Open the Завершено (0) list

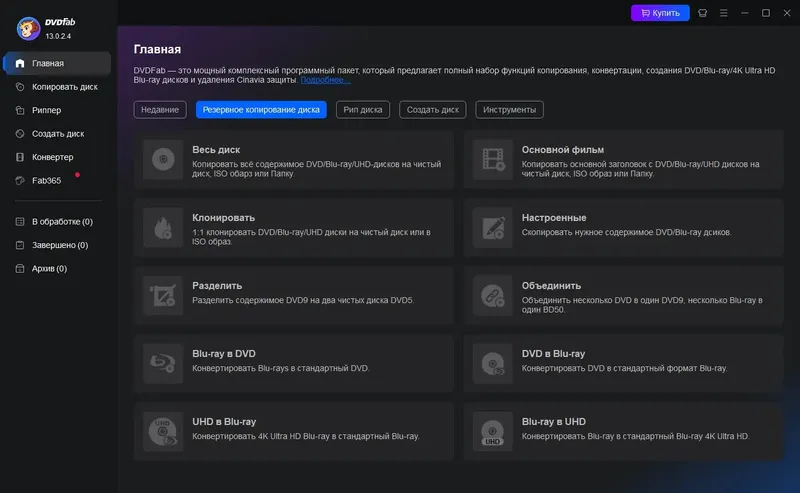pyautogui.click(x=60, y=245)
